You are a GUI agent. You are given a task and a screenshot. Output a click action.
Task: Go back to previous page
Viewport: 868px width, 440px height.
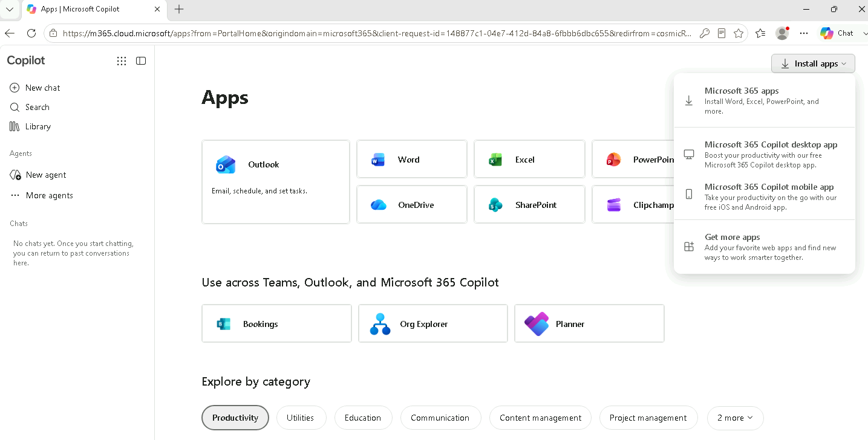(9, 33)
